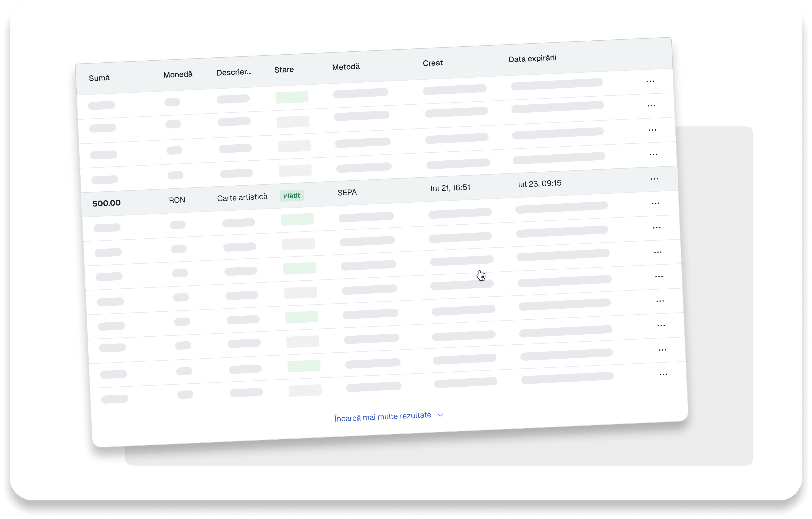The width and height of the screenshot is (812, 519).
Task: Expand the chevron beside Încarcă mai multe rezultate
Action: pyautogui.click(x=440, y=415)
